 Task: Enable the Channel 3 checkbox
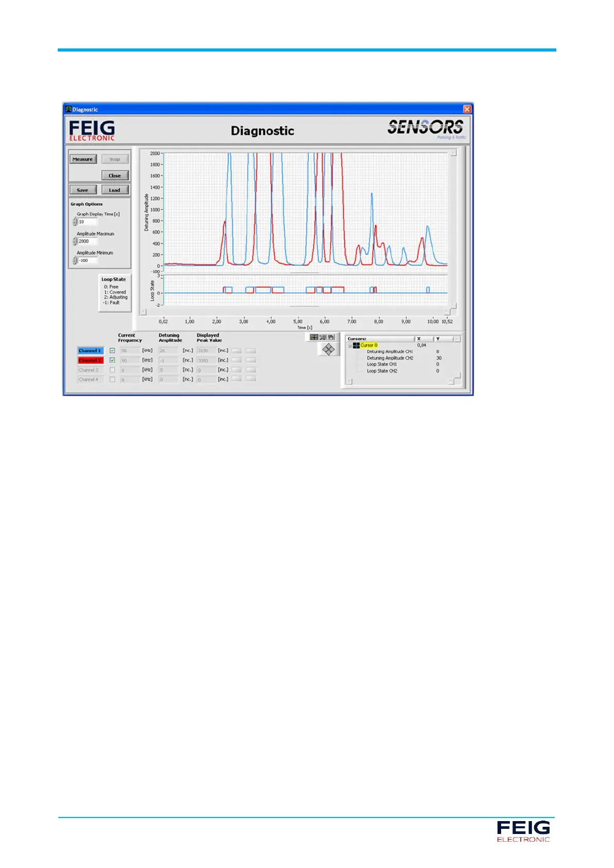click(x=112, y=370)
